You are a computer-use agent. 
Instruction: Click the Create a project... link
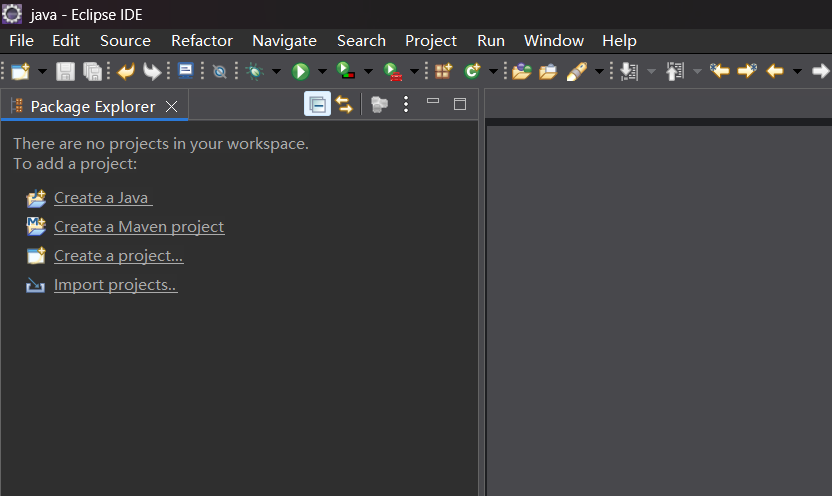[x=118, y=256]
